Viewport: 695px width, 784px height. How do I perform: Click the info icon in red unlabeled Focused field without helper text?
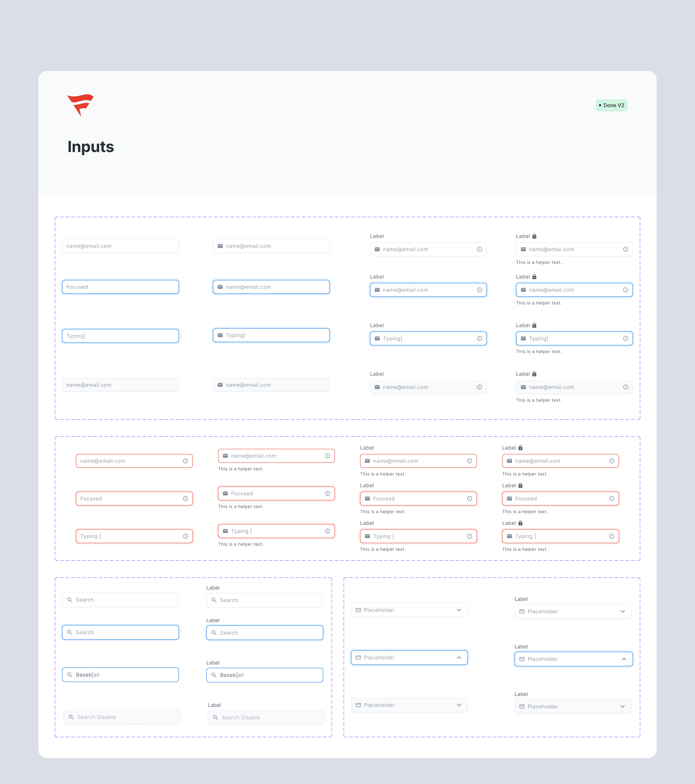tap(186, 499)
